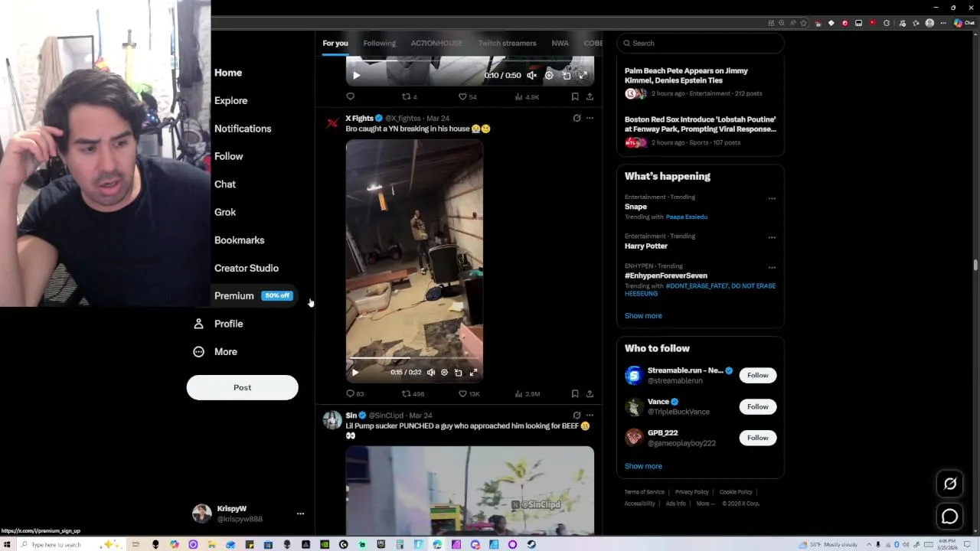The width and height of the screenshot is (980, 551).
Task: Select the For you tab
Action: [335, 43]
